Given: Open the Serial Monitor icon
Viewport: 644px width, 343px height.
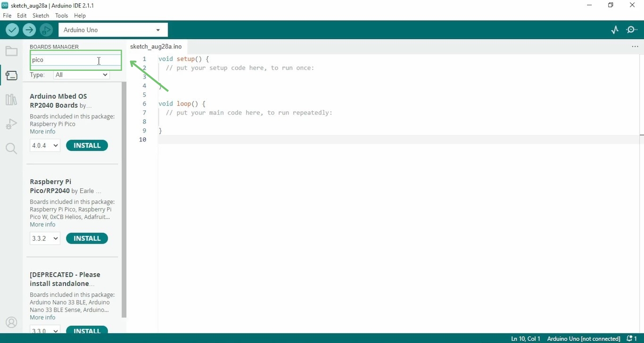Looking at the screenshot, I should 632,29.
